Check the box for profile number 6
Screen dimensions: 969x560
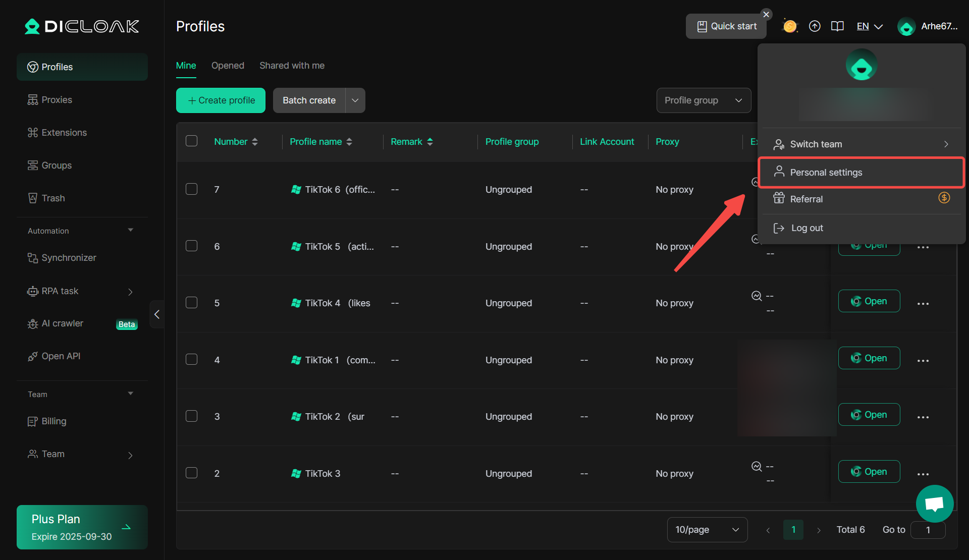tap(191, 246)
